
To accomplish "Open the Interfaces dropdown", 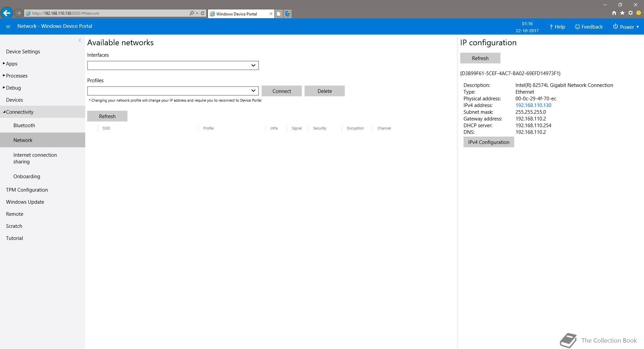I will pyautogui.click(x=173, y=65).
